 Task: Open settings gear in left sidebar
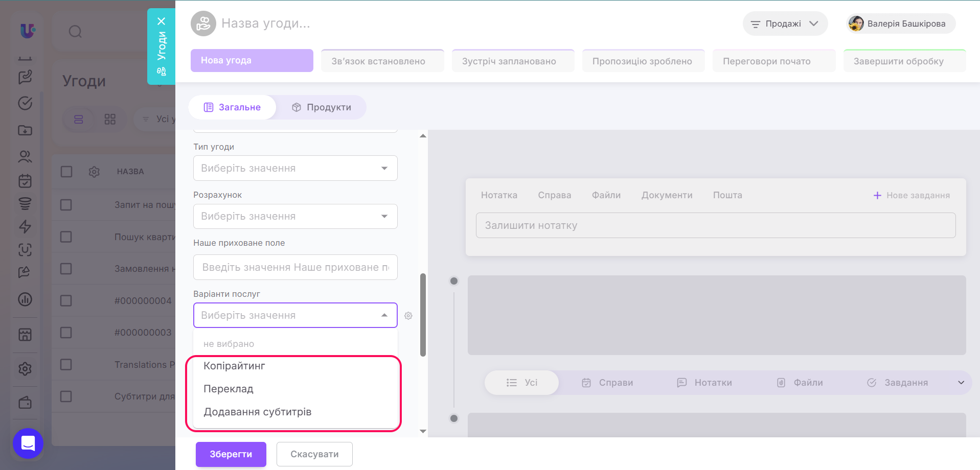click(25, 369)
